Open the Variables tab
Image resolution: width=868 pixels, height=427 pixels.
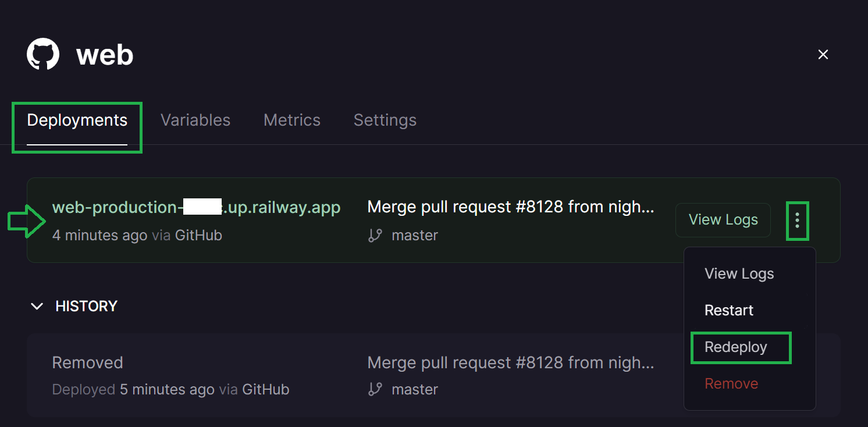pos(195,120)
